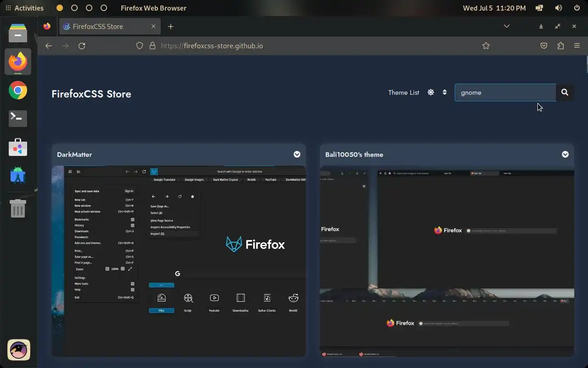Expand the DarkMatter card chevron

(x=297, y=155)
